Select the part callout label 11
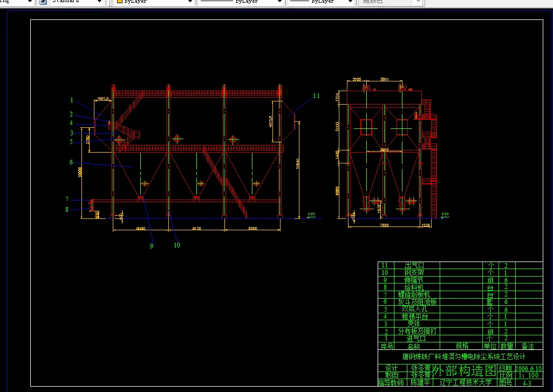This screenshot has width=553, height=392. click(x=316, y=97)
